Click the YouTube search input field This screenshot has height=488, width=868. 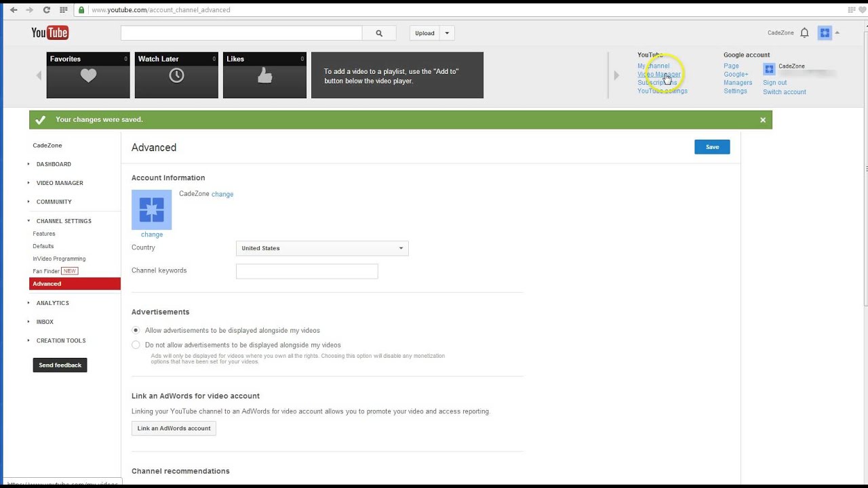(x=241, y=33)
